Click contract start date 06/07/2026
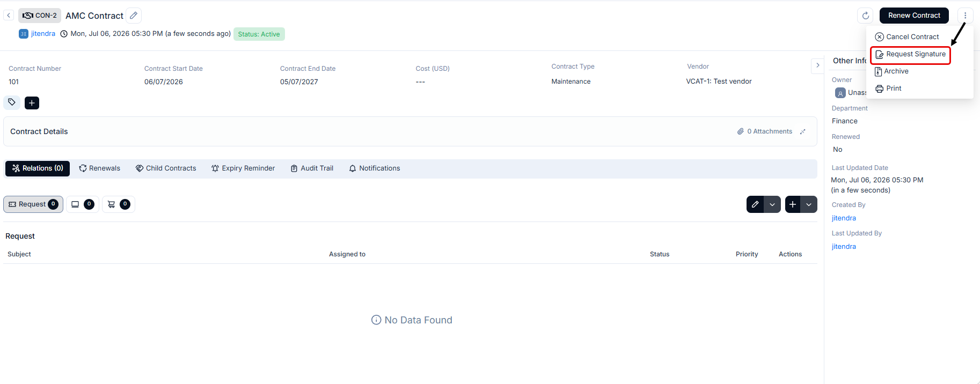980x384 pixels. coord(164,82)
